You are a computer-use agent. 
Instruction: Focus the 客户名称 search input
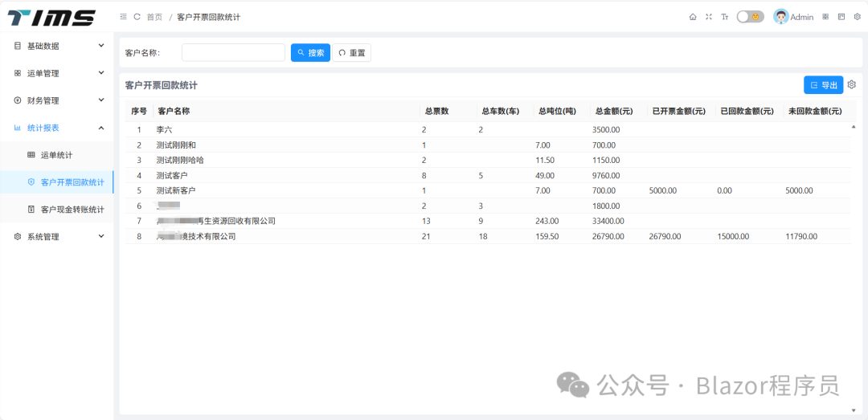tap(233, 52)
